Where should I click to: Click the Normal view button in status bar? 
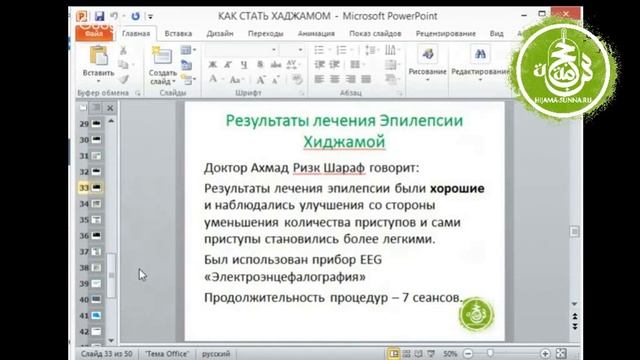[393, 353]
